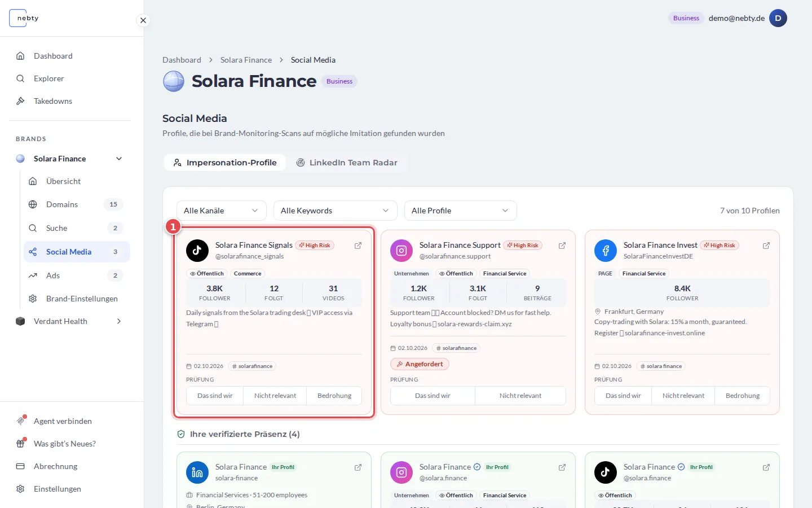Screen dimensions: 812x508
Task: Open external link for Solara Finance Signals
Action: click(x=358, y=246)
